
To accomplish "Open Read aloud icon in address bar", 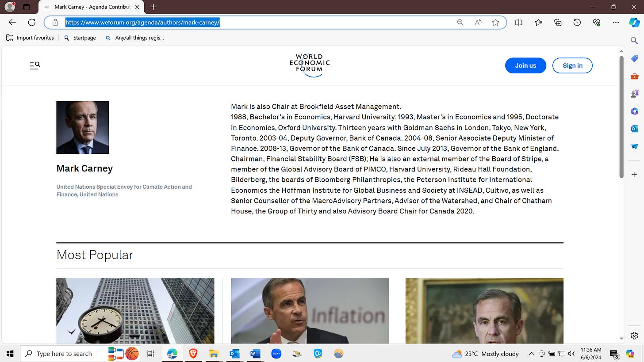I will (478, 22).
